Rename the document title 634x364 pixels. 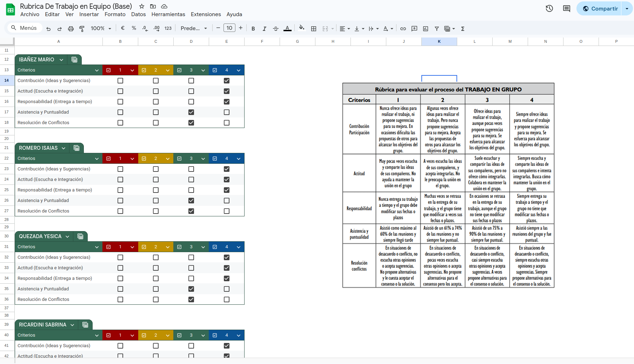point(76,6)
